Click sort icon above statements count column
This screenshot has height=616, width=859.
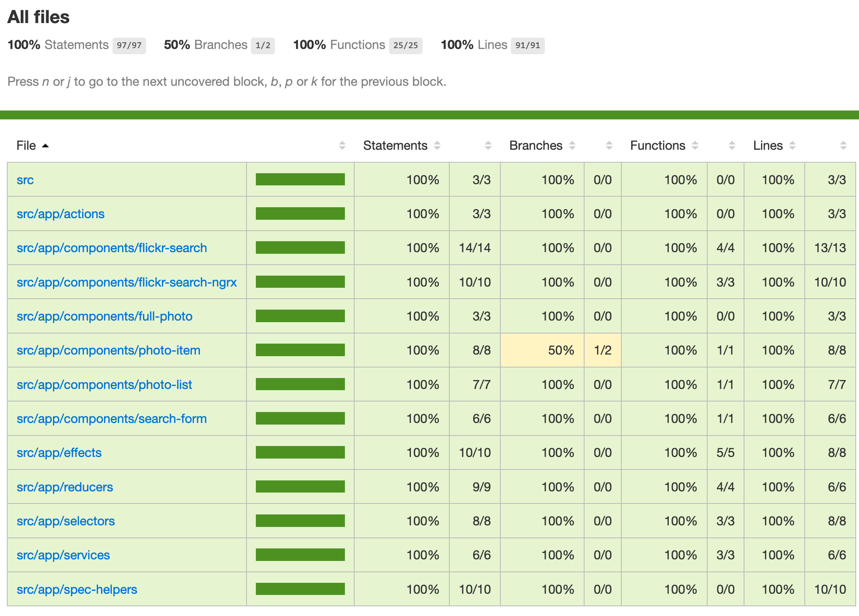(488, 146)
